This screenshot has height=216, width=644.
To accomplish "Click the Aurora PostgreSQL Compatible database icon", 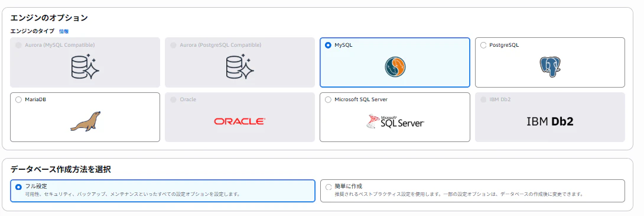I will point(240,67).
